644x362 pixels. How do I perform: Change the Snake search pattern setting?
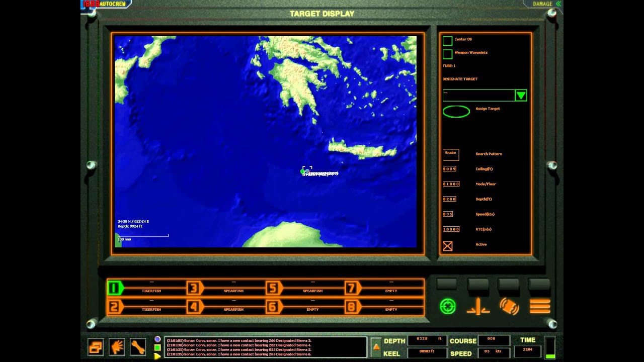point(451,154)
